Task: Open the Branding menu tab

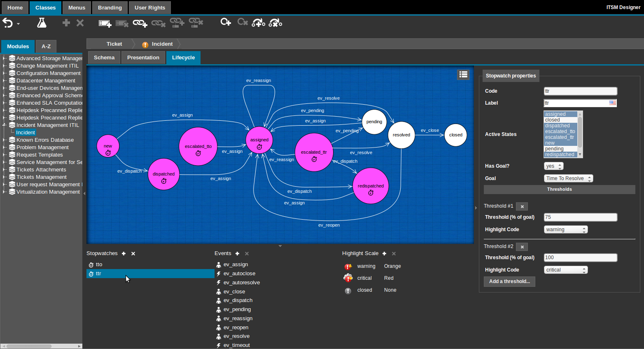Action: 110,8
